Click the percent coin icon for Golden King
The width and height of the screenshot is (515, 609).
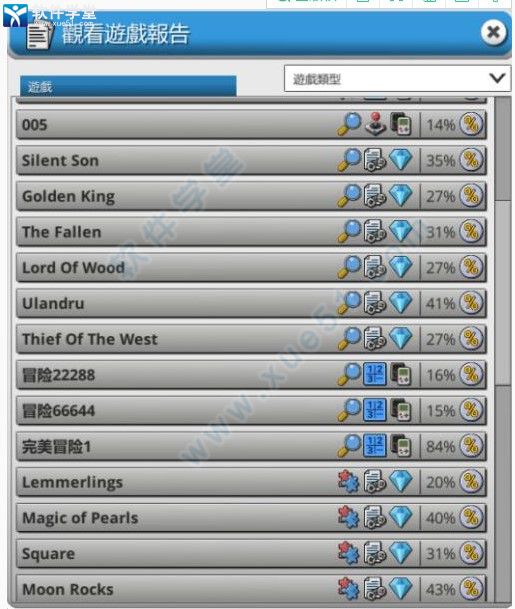pos(471,196)
